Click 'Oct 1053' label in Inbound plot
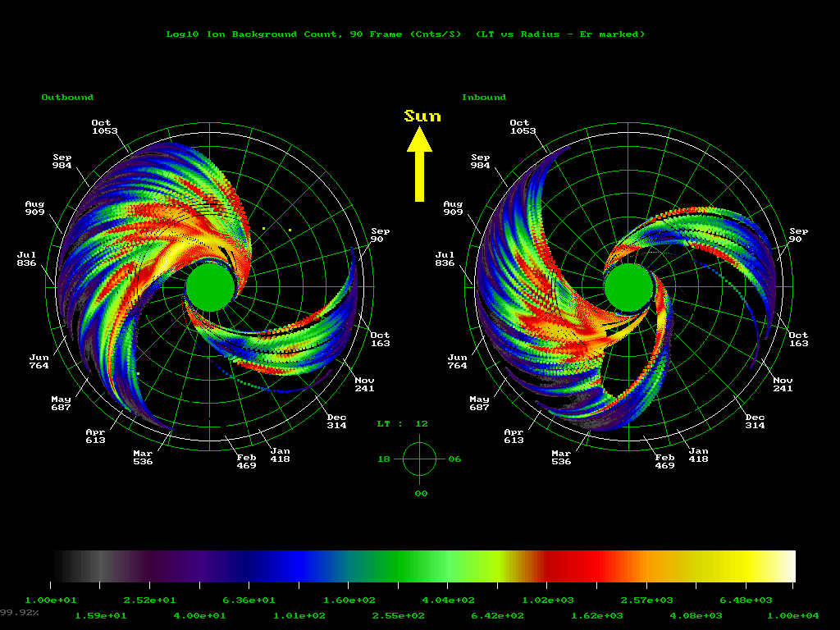This screenshot has height=630, width=840. [523, 127]
